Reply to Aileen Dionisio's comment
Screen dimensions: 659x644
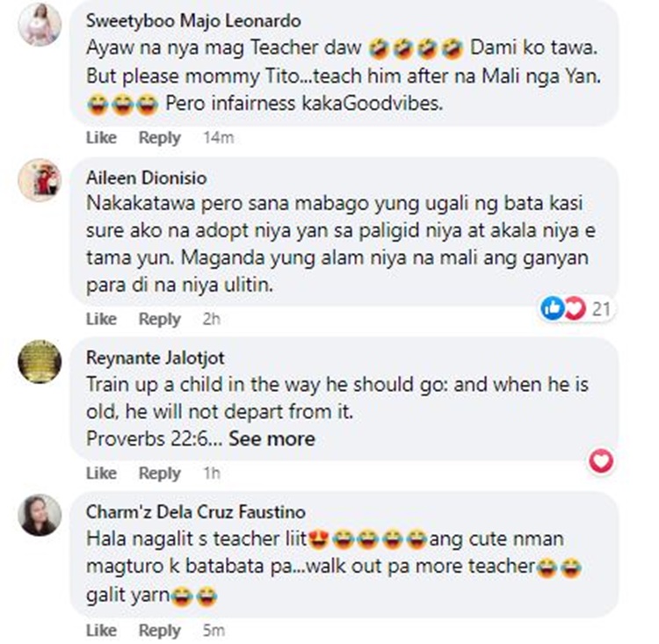pyautogui.click(x=160, y=319)
